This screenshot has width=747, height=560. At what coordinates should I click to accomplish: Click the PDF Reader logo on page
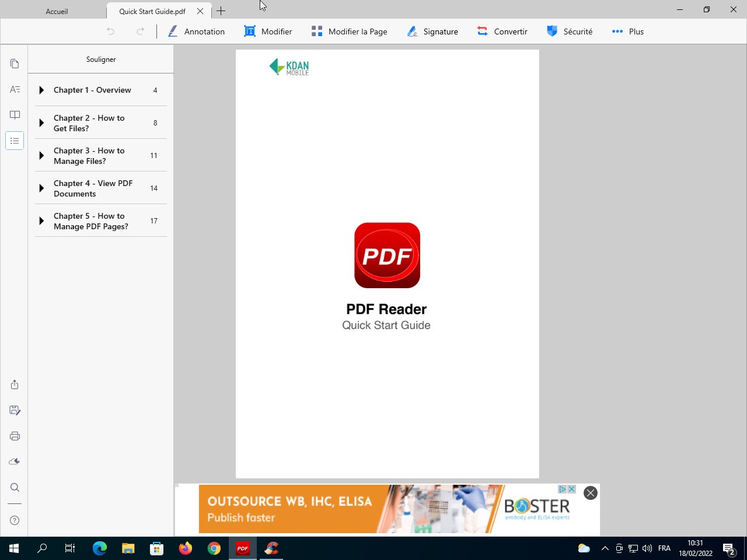coord(387,255)
